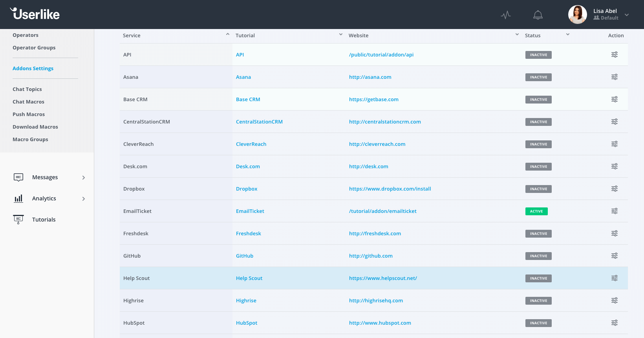Screen dimensions: 644x338
Task: Open the notifications bell
Action: 538,15
